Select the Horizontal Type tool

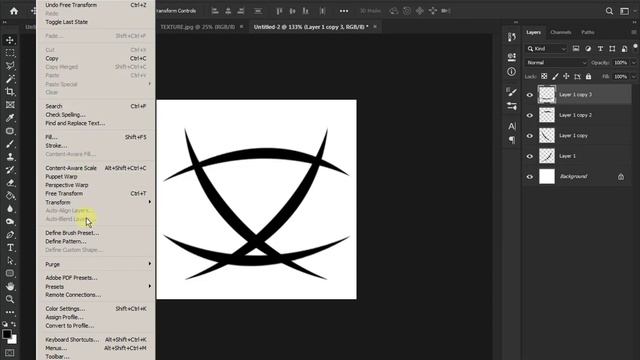[x=10, y=248]
